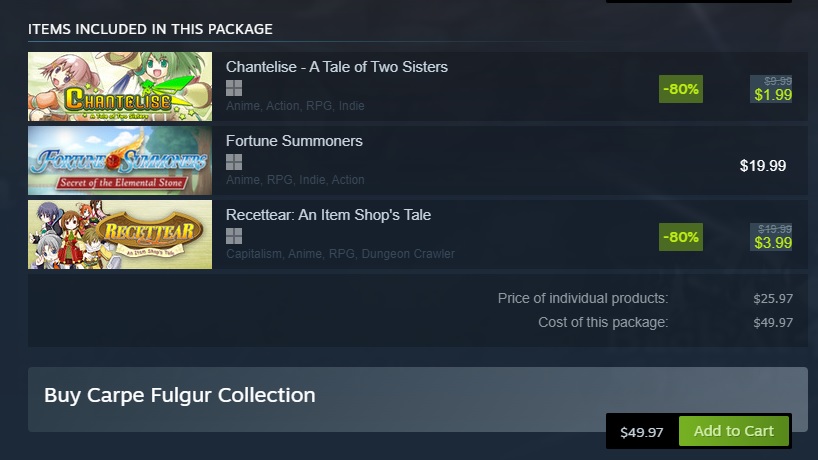
Task: Click Windows platform icon under Recettear
Action: (234, 236)
